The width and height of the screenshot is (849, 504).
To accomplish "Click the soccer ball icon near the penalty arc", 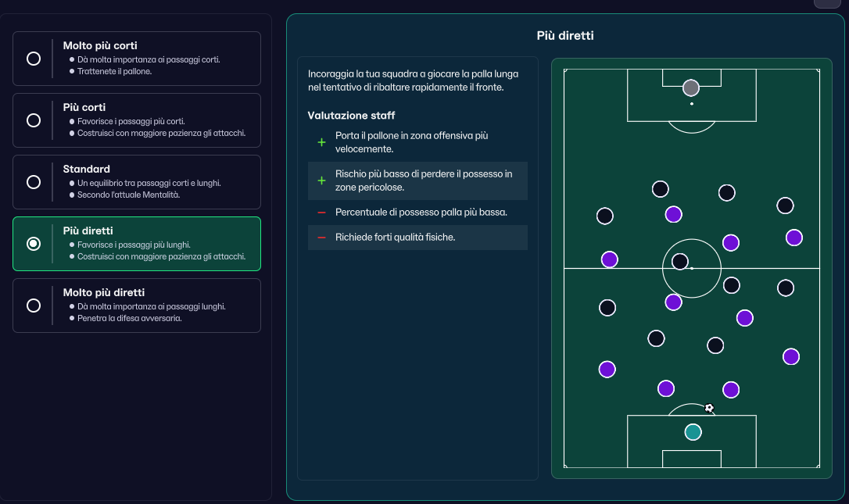I will tap(709, 408).
